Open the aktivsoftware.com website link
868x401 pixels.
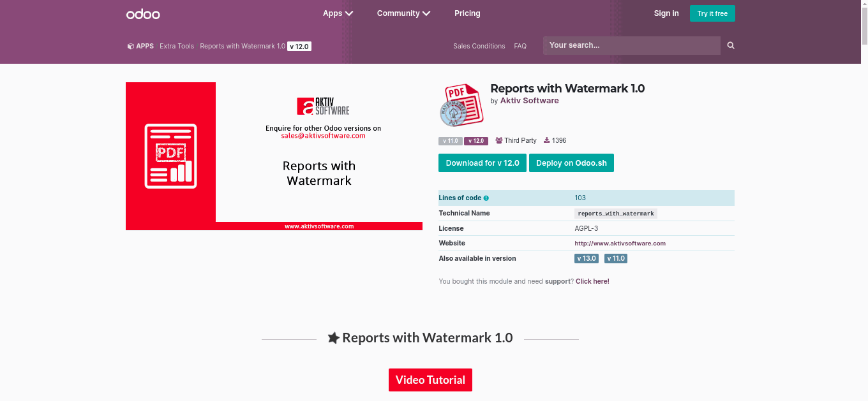[x=620, y=244]
